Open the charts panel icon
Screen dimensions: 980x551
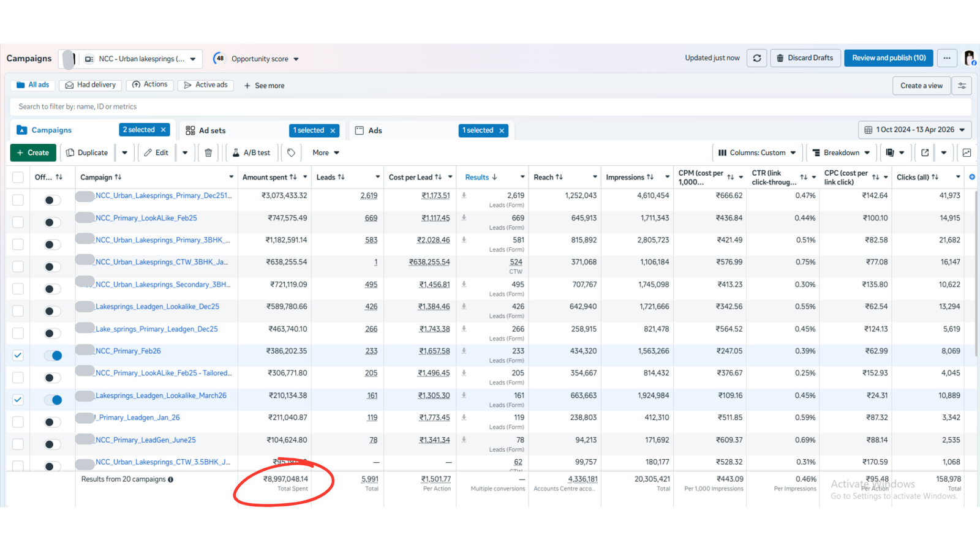pos(967,152)
